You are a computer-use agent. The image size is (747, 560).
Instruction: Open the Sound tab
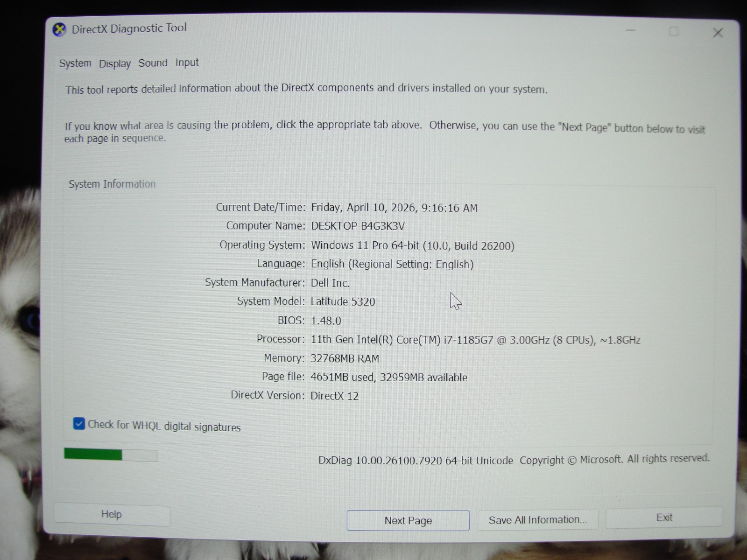pyautogui.click(x=153, y=63)
